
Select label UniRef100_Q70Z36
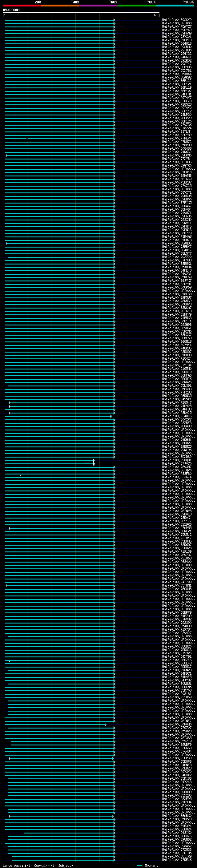[x=177, y=125]
